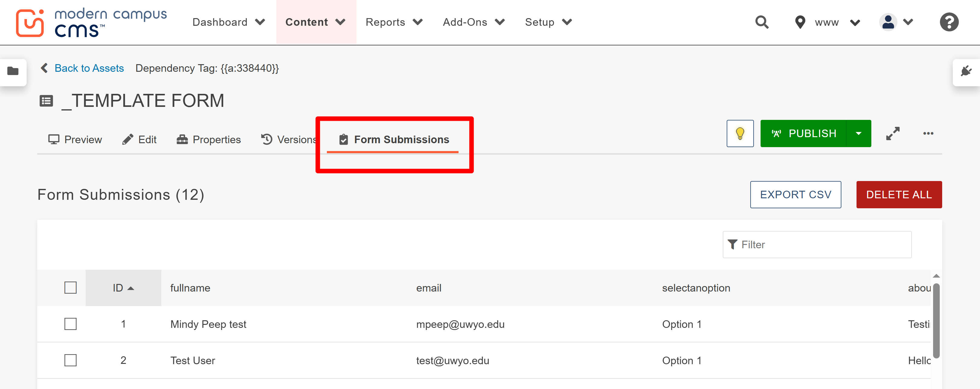Switch to the Edit tab
The width and height of the screenshot is (980, 389).
139,139
